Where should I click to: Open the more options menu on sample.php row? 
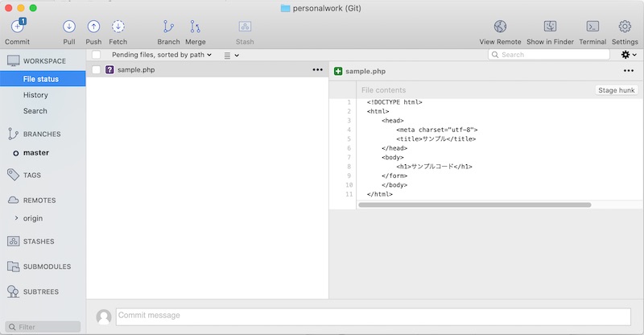pyautogui.click(x=317, y=69)
